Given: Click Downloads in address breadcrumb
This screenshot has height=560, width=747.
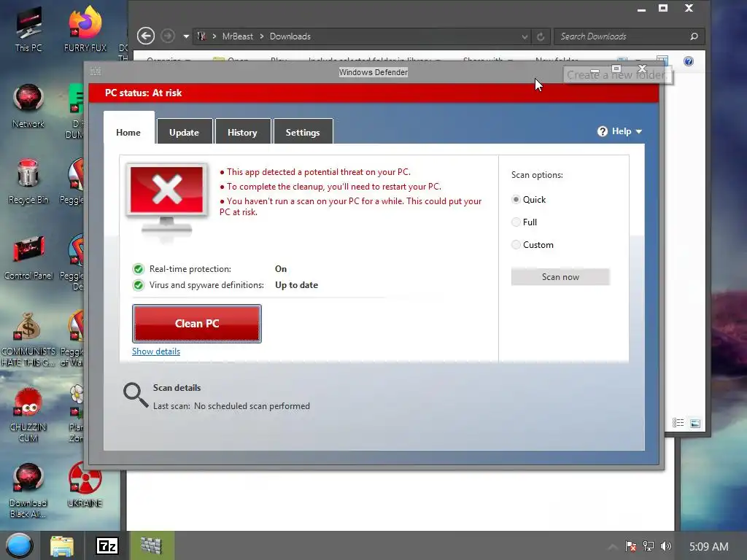Looking at the screenshot, I should (290, 36).
